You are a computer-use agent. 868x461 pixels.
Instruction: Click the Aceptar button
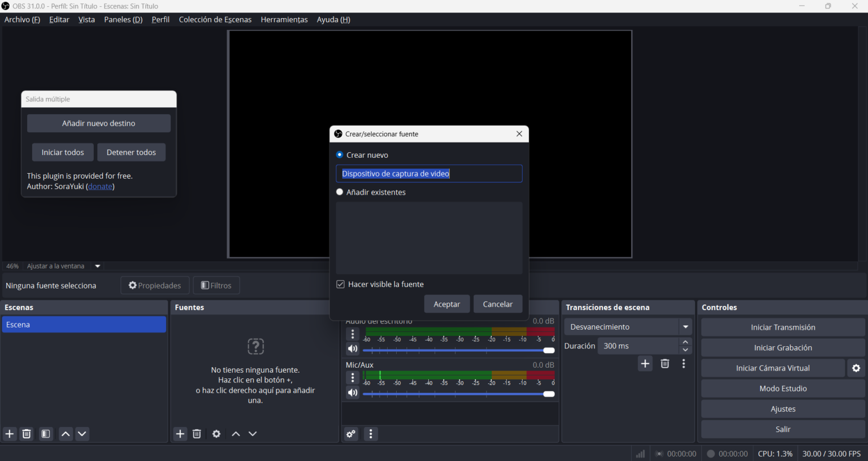(x=446, y=304)
